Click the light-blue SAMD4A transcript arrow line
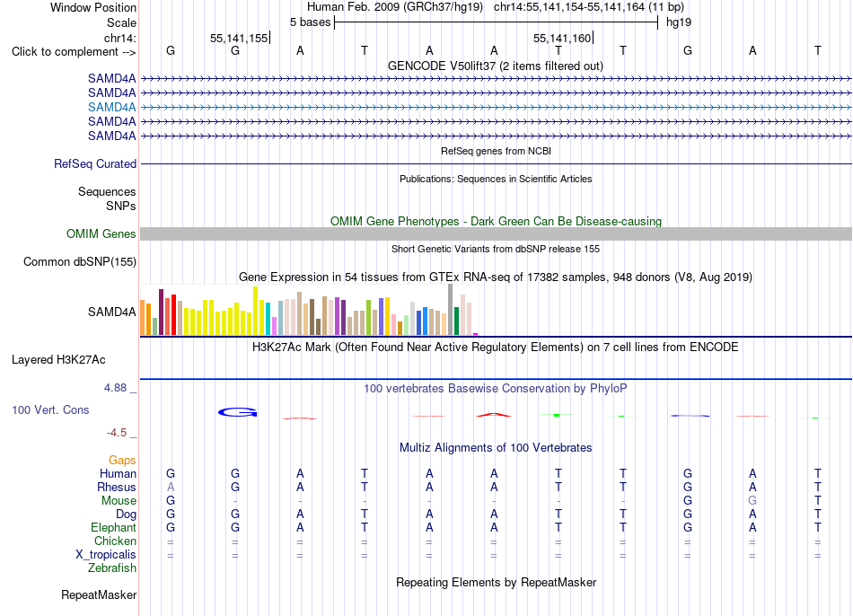The height and width of the screenshot is (616, 853). 496,107
